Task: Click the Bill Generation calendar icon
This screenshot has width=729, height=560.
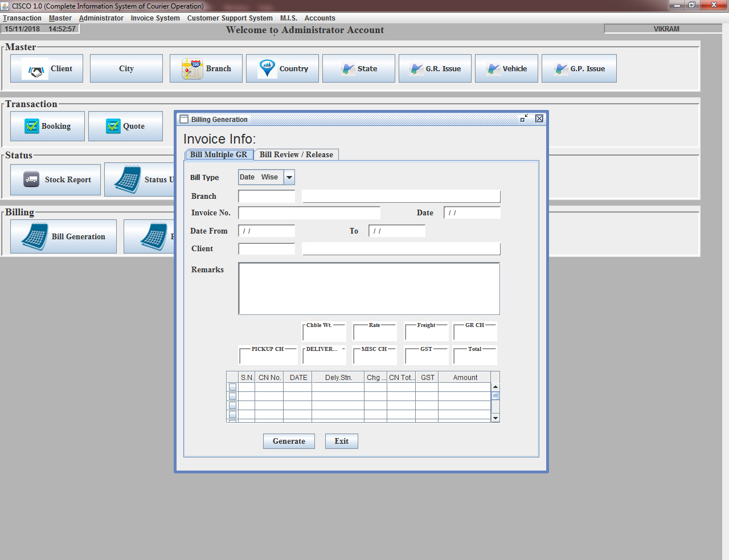Action: pyautogui.click(x=35, y=236)
